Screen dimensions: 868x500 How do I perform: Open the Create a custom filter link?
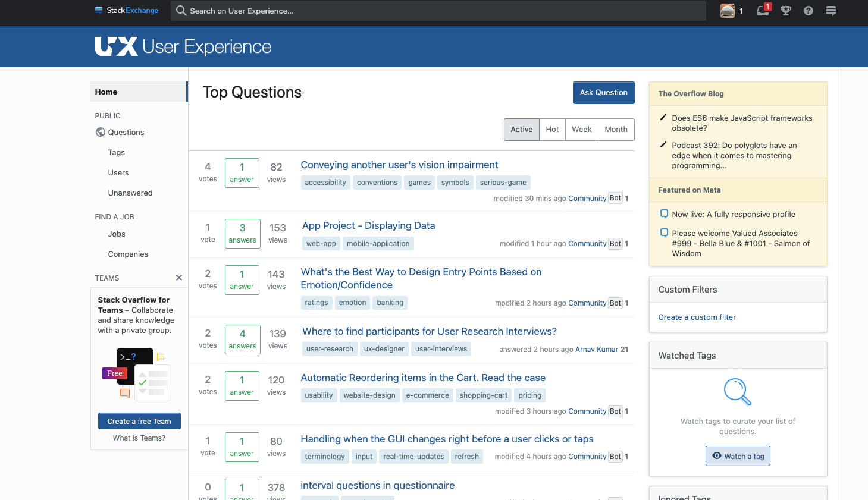pyautogui.click(x=697, y=317)
